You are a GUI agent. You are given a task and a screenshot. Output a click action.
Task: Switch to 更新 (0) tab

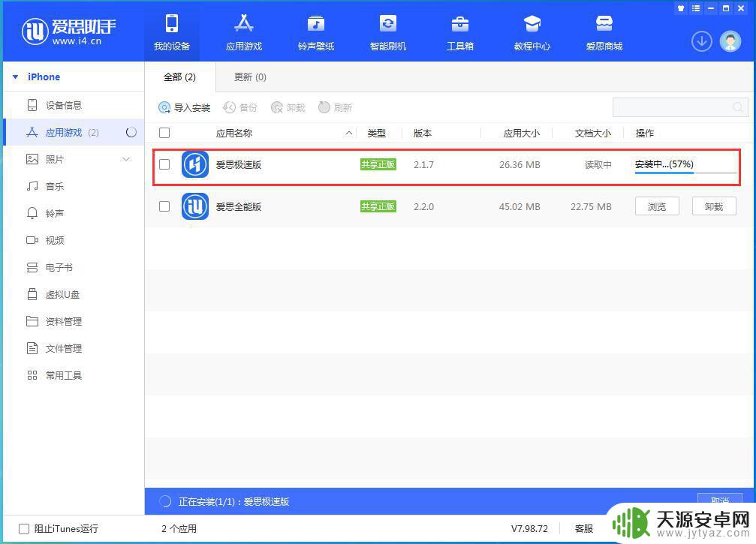[250, 77]
